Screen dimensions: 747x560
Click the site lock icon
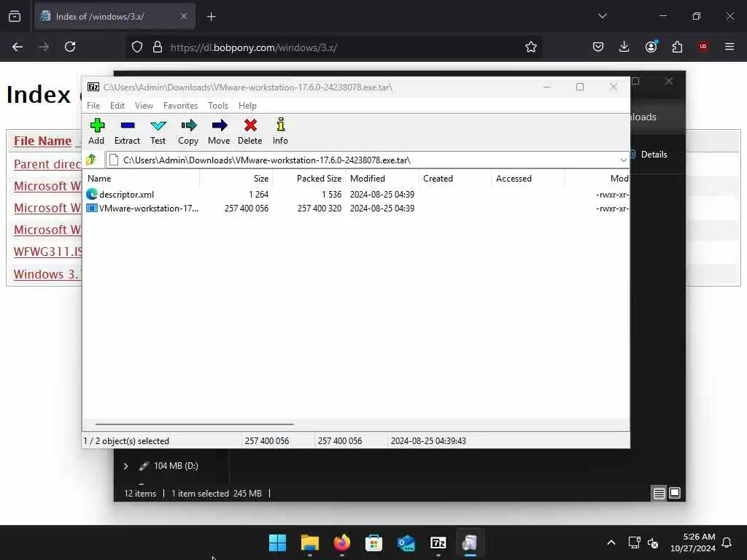[x=158, y=47]
